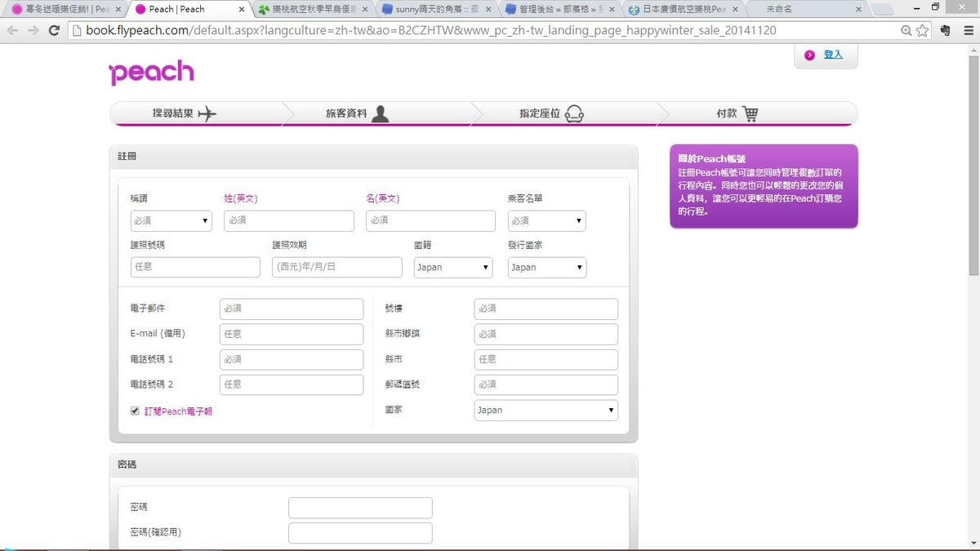Click the payment shopping cart icon

(x=750, y=113)
